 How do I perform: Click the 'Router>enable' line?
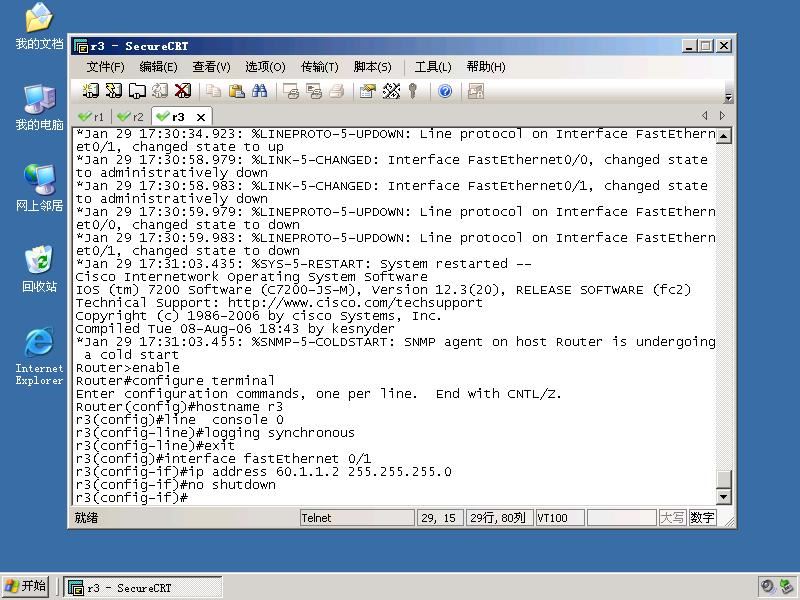tap(128, 368)
